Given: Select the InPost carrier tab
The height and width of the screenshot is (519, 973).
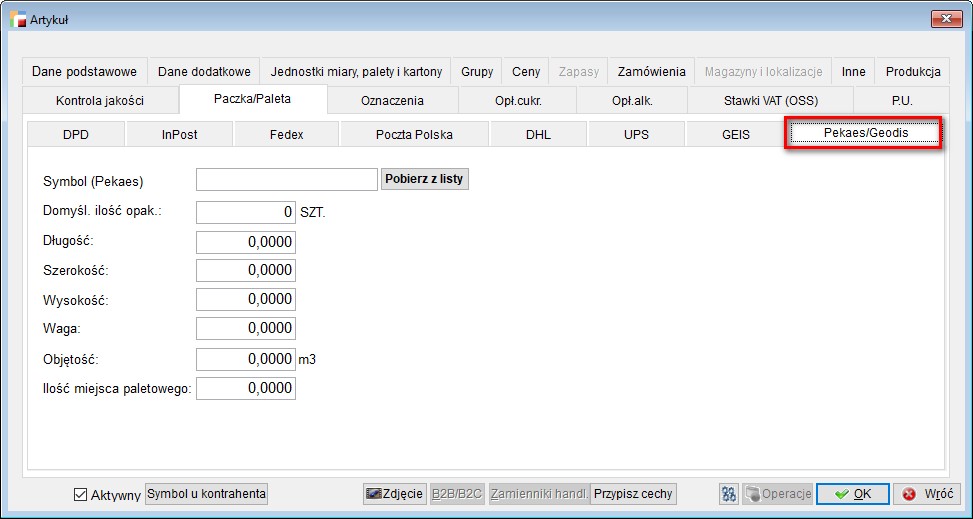Looking at the screenshot, I should [181, 134].
